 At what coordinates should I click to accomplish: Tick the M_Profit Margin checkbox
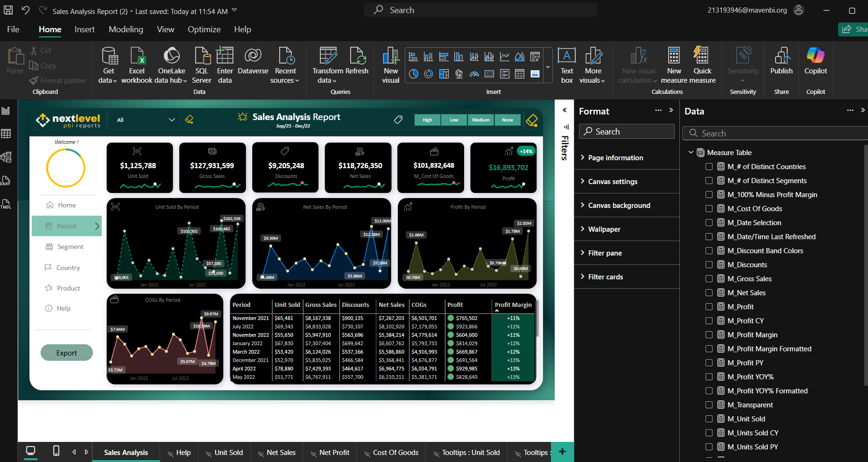coord(709,335)
